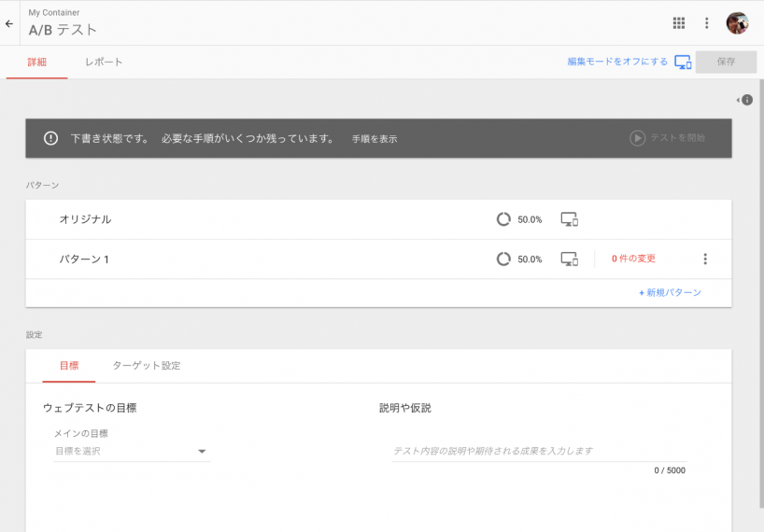Select the ターゲット設定 tab
Screen dimensions: 764x532
click(147, 366)
